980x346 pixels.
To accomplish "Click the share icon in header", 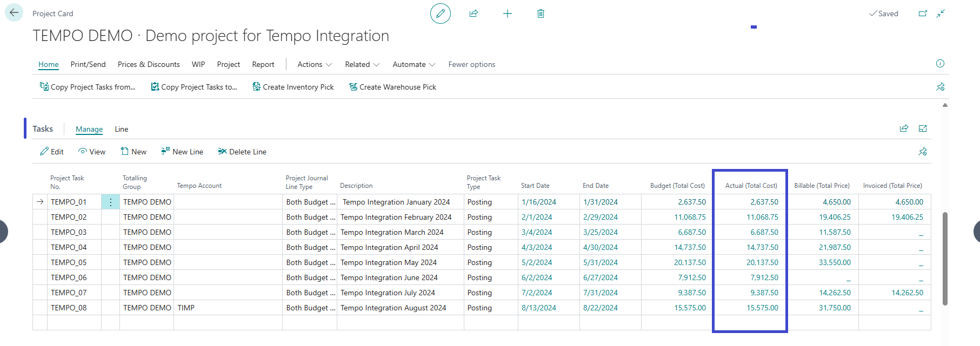I will pyautogui.click(x=474, y=13).
